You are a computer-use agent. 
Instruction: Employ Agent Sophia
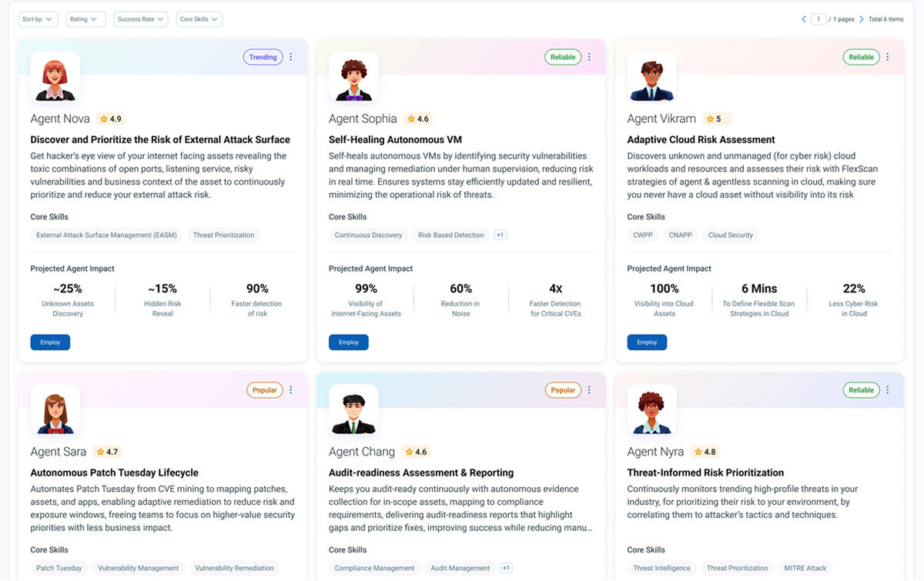point(348,342)
